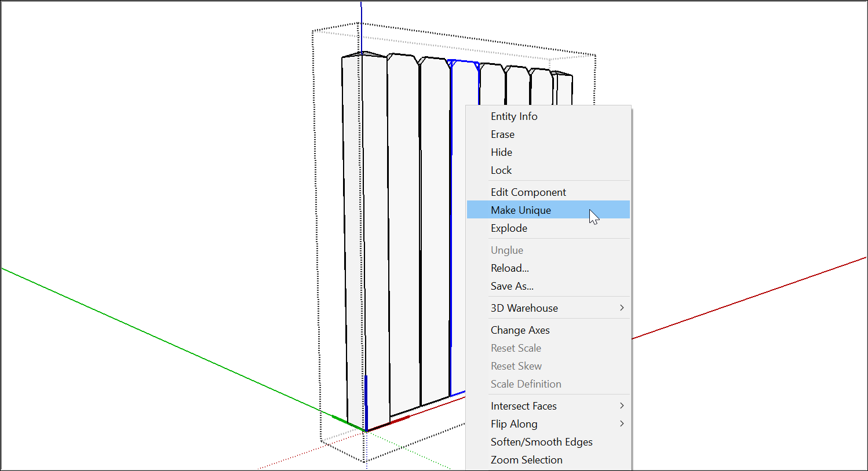Click Zoom Selection
Screen dimensions: 868x471
(526, 459)
